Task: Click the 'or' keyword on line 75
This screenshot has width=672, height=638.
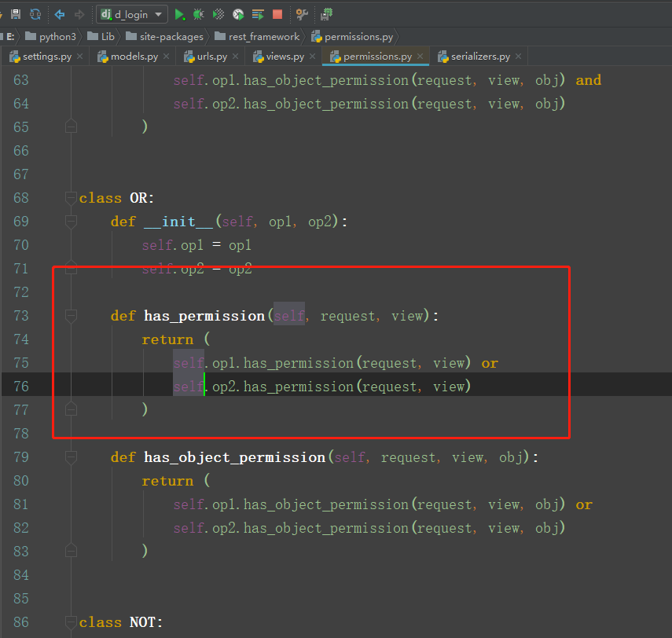Action: click(x=490, y=363)
